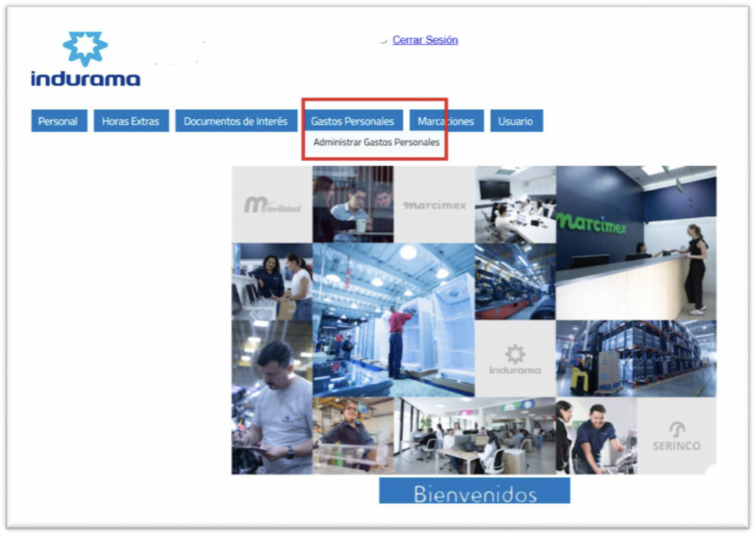Viewport: 756px width, 536px height.
Task: Open the Personal menu
Action: tap(58, 121)
